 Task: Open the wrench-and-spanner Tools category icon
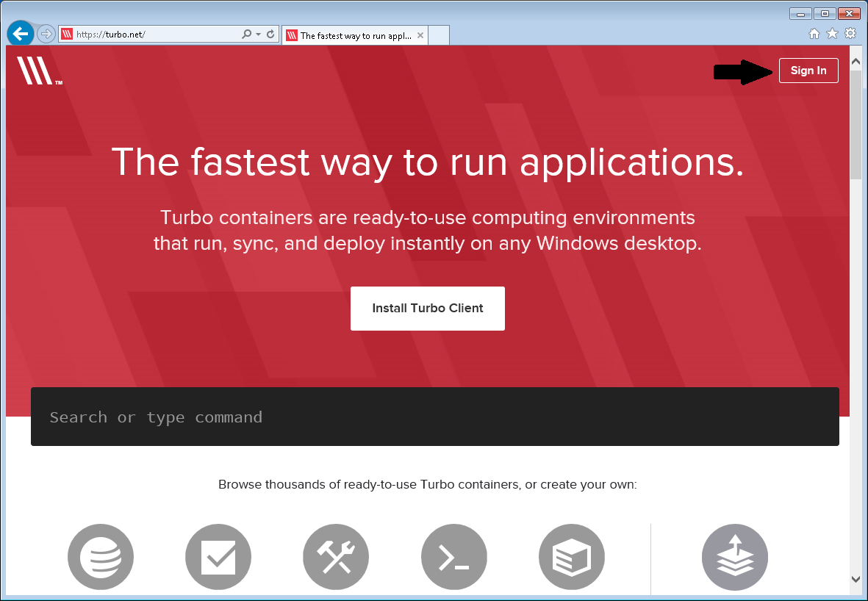[x=336, y=557]
